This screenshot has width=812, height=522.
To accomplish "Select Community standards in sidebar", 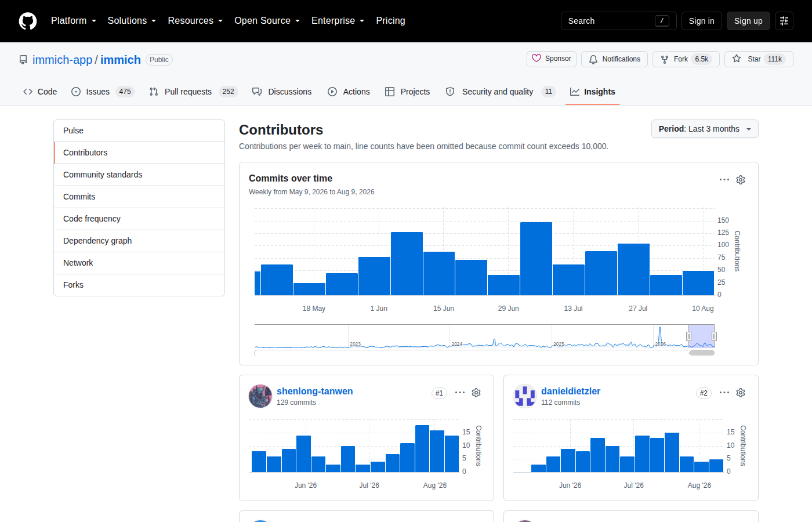I will (x=139, y=175).
